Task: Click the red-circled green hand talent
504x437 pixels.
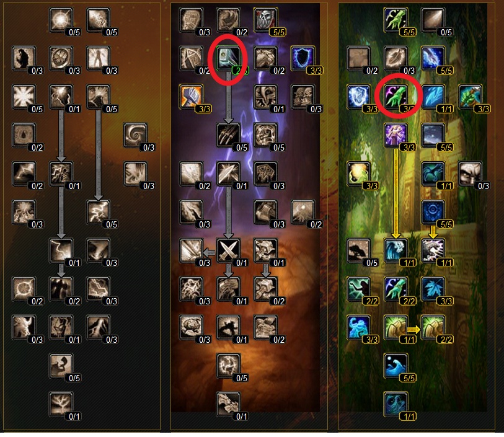Action: point(396,96)
